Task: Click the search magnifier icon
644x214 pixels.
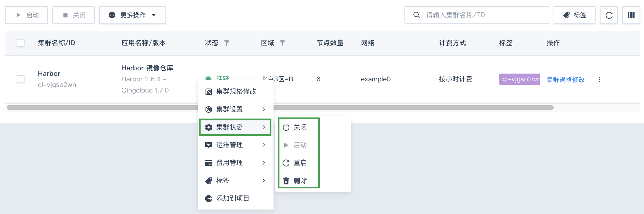Action: (x=416, y=15)
